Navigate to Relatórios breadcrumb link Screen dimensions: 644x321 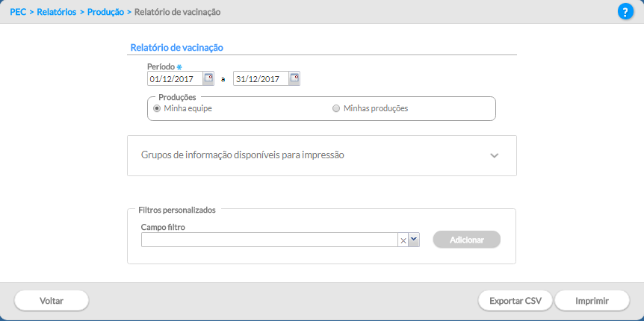pos(57,12)
